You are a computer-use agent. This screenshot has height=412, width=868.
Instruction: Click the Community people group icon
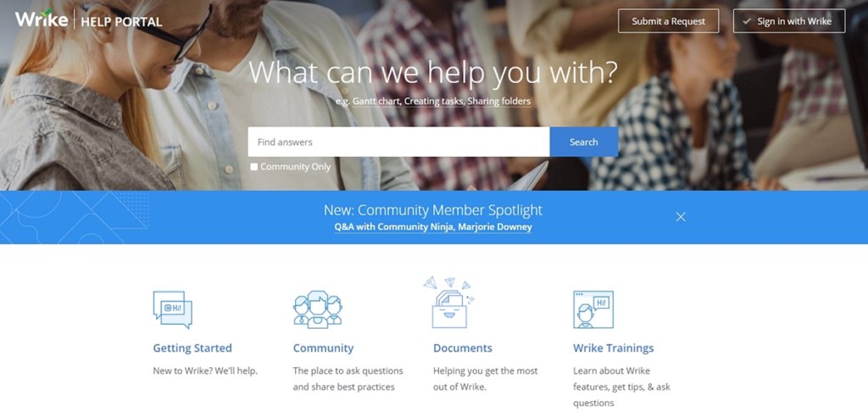[x=318, y=309]
